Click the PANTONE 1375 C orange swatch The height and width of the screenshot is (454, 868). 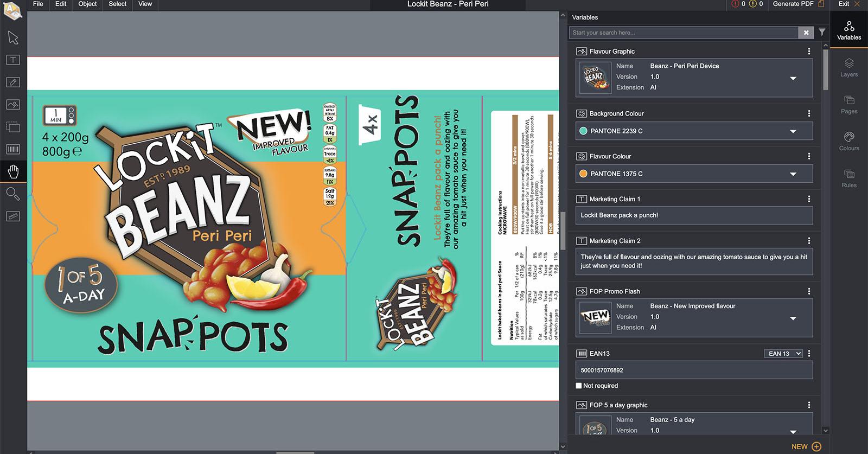pos(583,174)
